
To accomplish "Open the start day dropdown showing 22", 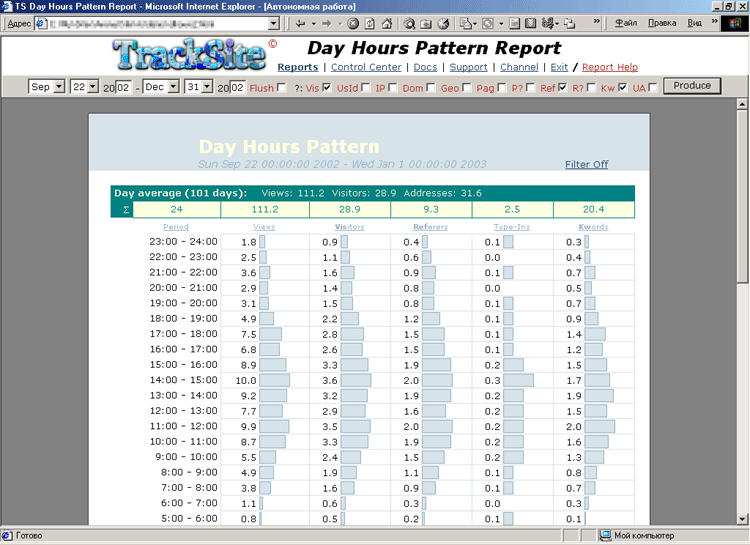I will click(x=84, y=87).
